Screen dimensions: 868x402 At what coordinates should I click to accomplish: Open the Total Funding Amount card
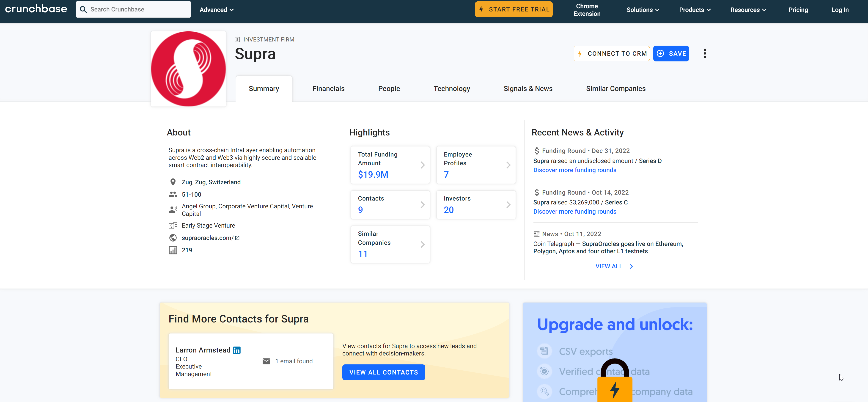pos(390,165)
